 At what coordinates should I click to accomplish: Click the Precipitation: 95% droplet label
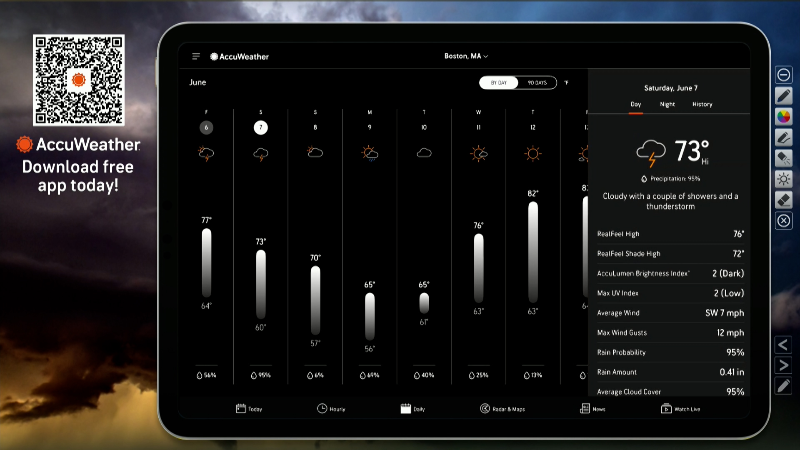click(x=670, y=179)
